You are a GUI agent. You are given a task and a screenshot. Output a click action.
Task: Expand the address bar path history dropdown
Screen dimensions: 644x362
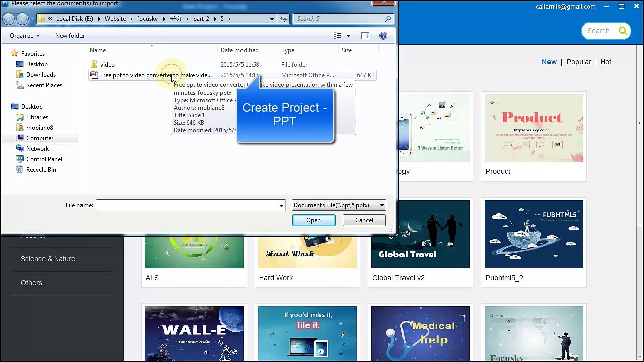click(x=272, y=19)
